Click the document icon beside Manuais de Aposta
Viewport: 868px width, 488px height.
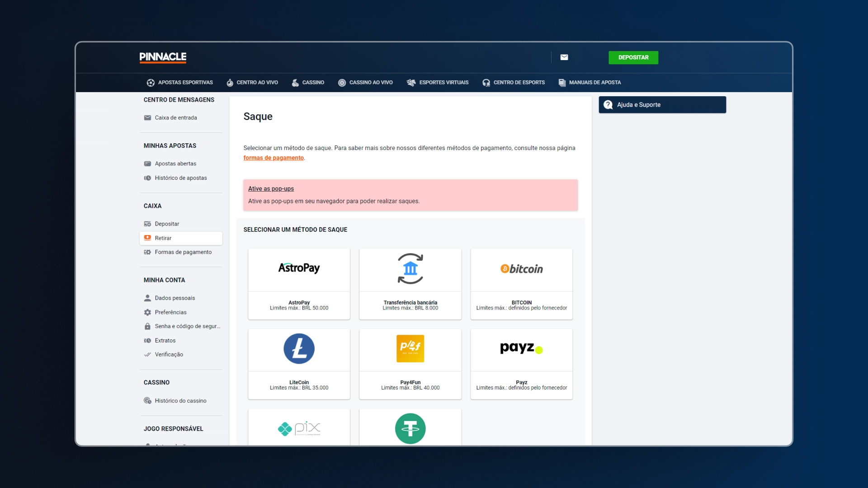point(562,83)
